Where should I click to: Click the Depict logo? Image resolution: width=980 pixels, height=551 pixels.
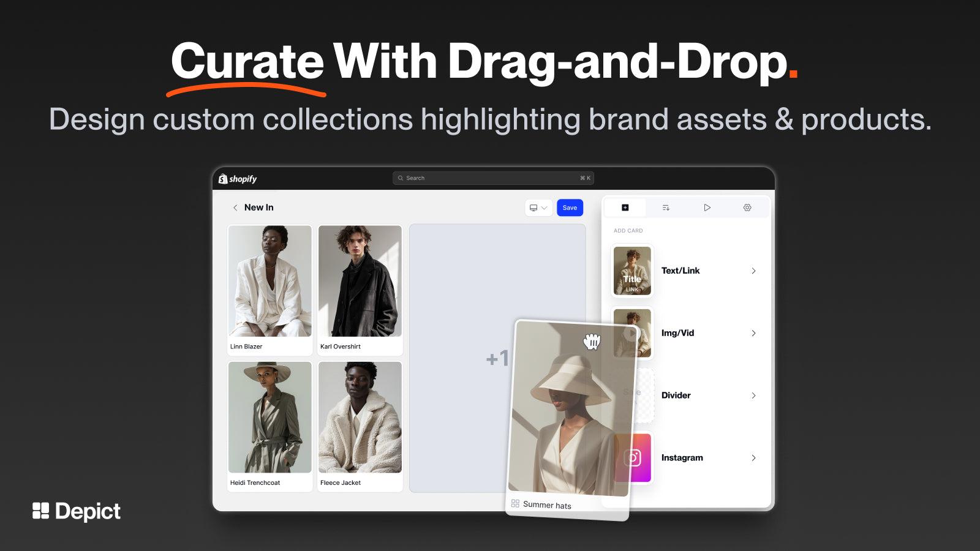pyautogui.click(x=76, y=511)
